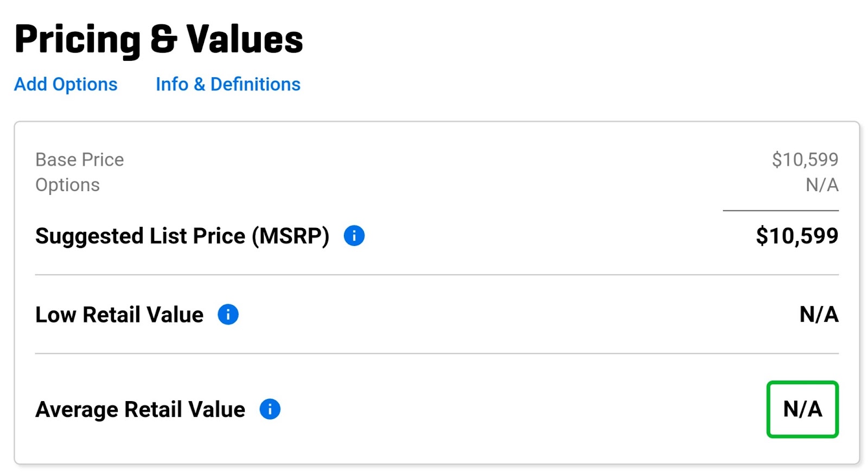Click the Pricing & Values heading
The image size is (868, 476).
(158, 39)
